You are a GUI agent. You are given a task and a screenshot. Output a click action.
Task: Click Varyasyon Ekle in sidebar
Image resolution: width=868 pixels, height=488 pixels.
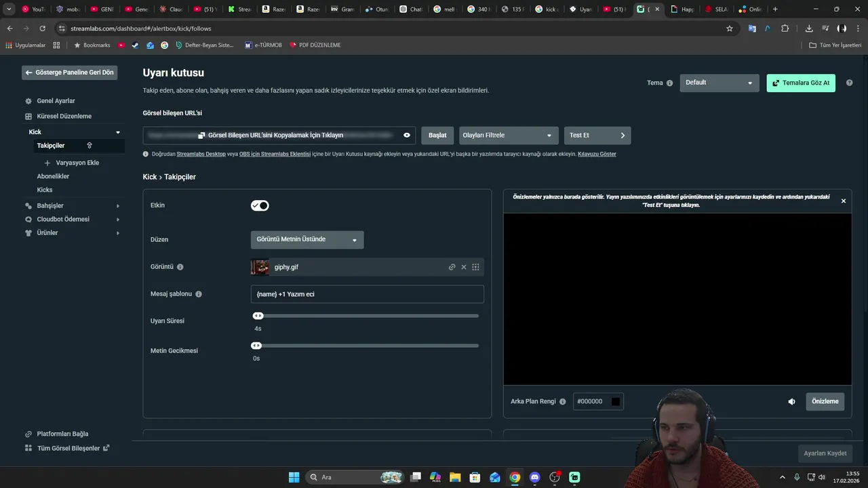click(x=72, y=163)
